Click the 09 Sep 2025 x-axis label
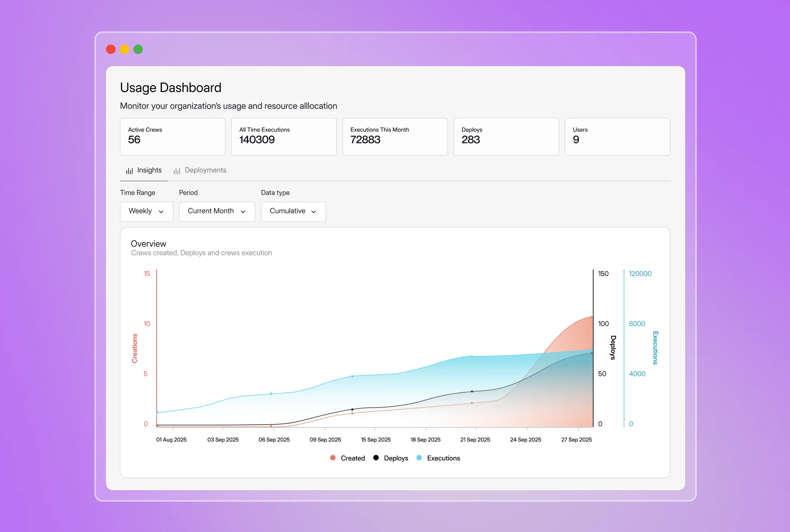Screen dimensions: 790x532 pyautogui.click(x=325, y=439)
